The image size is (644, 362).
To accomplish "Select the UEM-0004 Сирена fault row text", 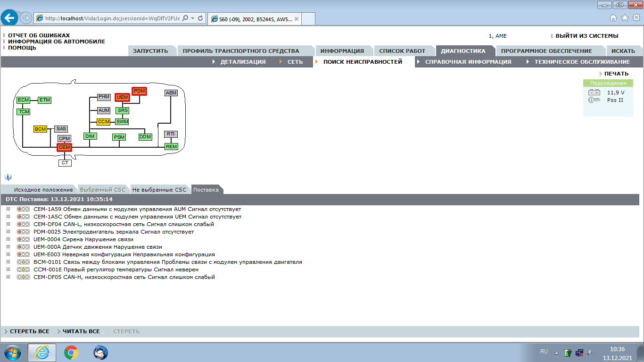I will (83, 239).
